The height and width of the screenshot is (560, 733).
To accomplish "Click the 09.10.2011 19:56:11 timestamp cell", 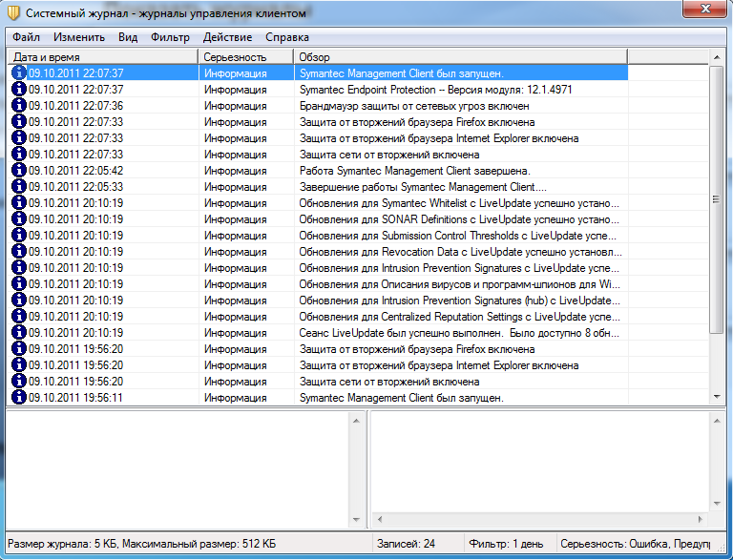I will (75, 397).
